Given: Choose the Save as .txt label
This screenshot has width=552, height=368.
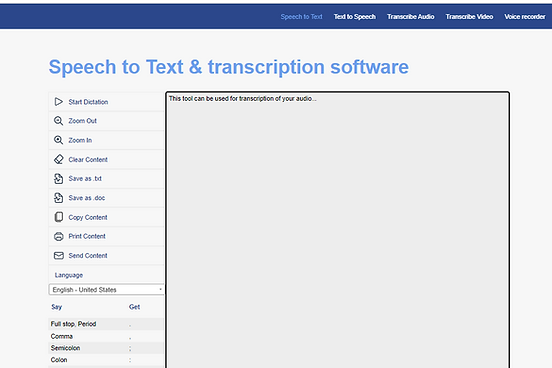Looking at the screenshot, I should pyautogui.click(x=85, y=179).
